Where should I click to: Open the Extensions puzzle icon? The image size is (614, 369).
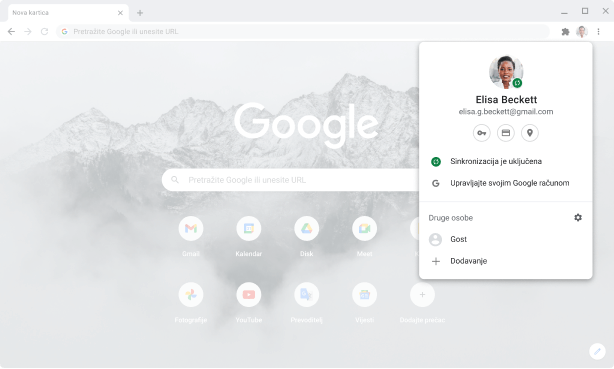coord(565,31)
